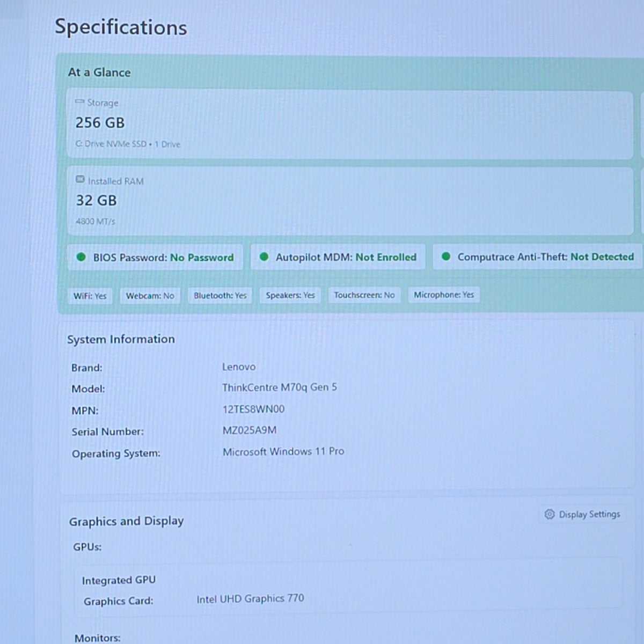Click the At a Glance heading
Image resolution: width=644 pixels, height=644 pixels.
point(99,72)
